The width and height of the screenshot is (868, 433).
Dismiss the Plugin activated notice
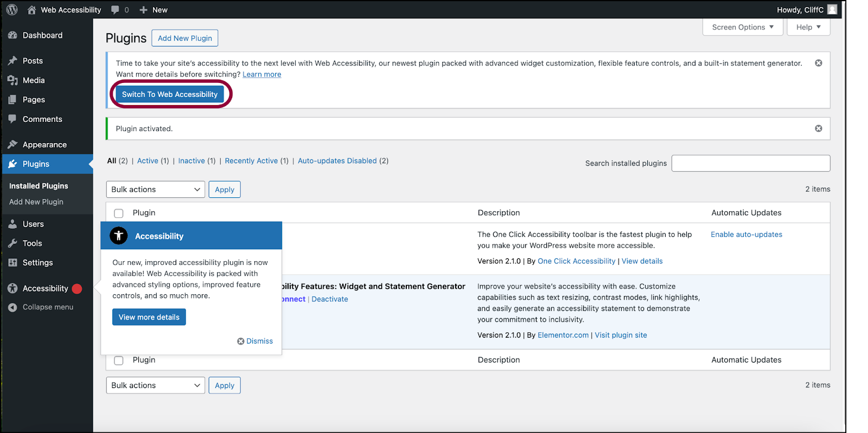(819, 128)
